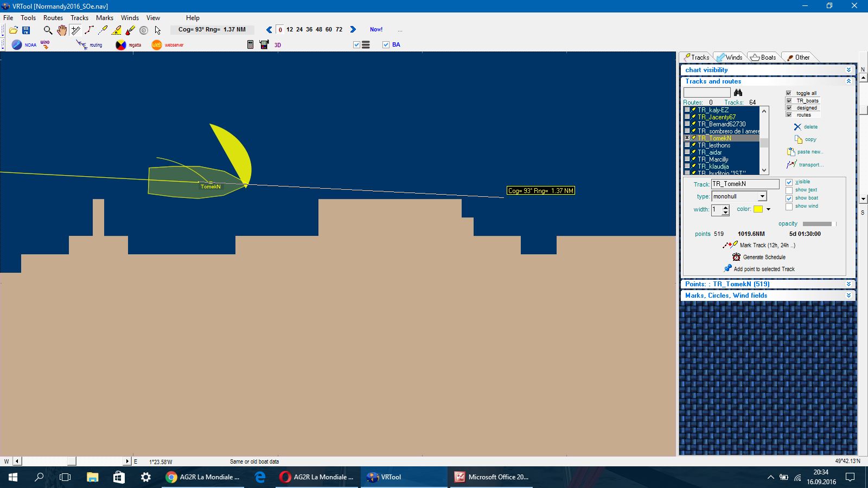Click the track list scroll-down arrow
The image size is (868, 488).
(x=764, y=170)
